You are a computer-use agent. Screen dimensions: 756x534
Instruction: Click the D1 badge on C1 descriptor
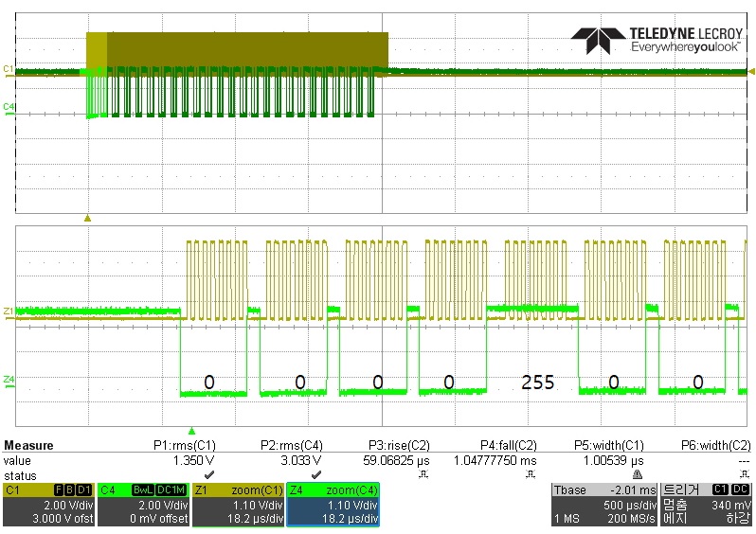84,490
